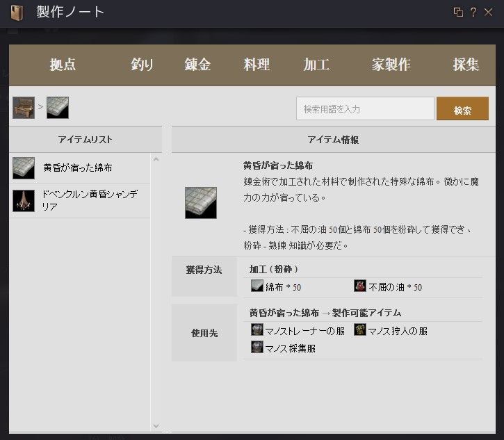Select 黄昏が宿った綿布 in item list

pos(80,168)
